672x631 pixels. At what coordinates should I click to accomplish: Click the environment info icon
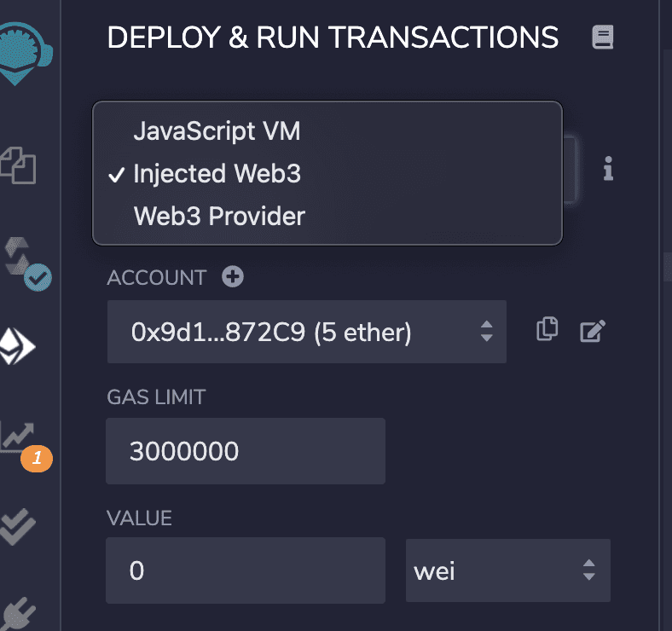(608, 169)
